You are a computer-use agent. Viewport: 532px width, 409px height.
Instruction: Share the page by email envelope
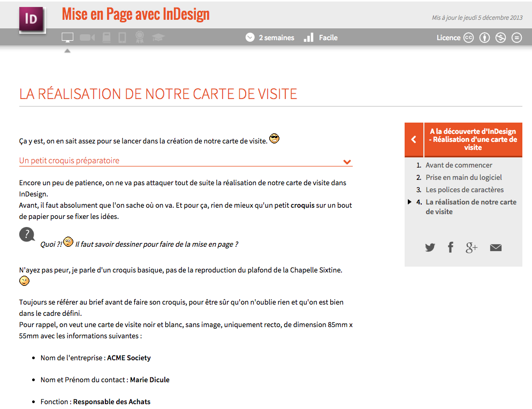(496, 247)
